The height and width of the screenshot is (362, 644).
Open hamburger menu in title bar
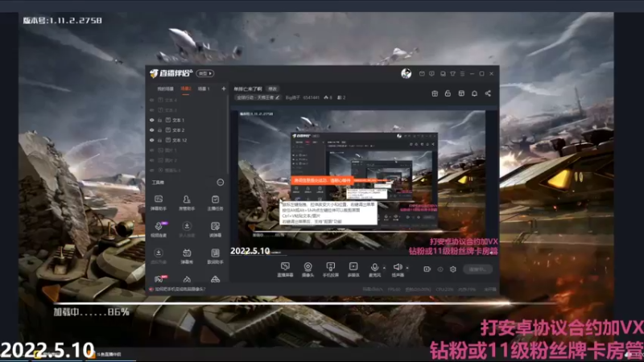(x=462, y=74)
